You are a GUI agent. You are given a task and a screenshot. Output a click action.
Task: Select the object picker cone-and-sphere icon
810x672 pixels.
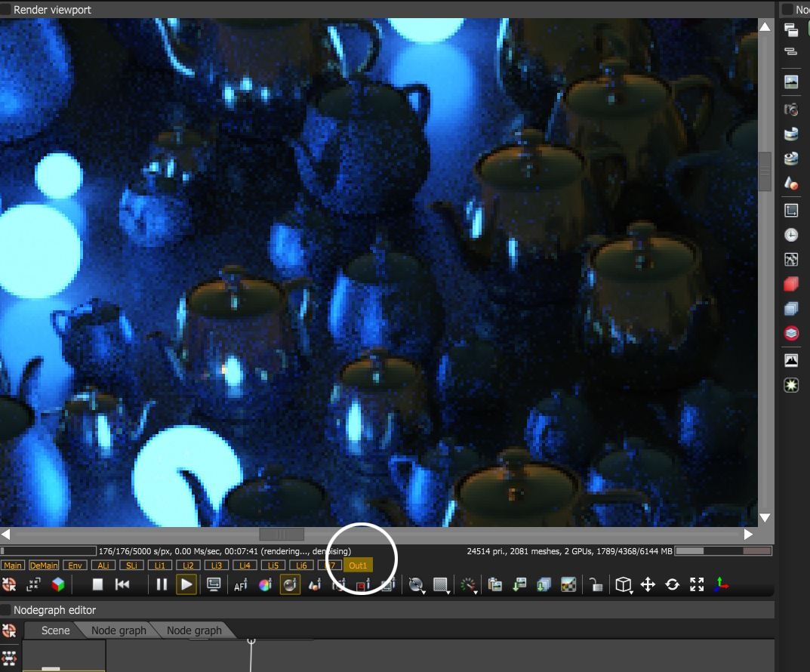tap(315, 584)
